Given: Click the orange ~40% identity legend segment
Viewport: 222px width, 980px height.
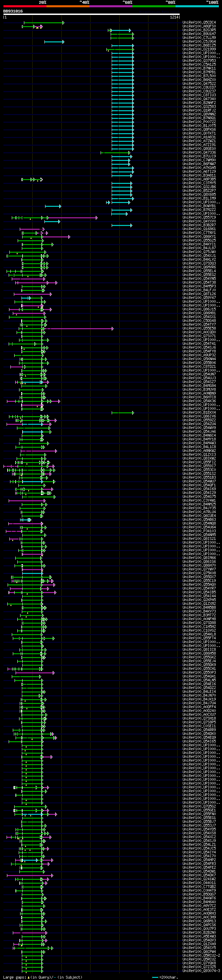Looking at the screenshot, I should pyautogui.click(x=68, y=6).
